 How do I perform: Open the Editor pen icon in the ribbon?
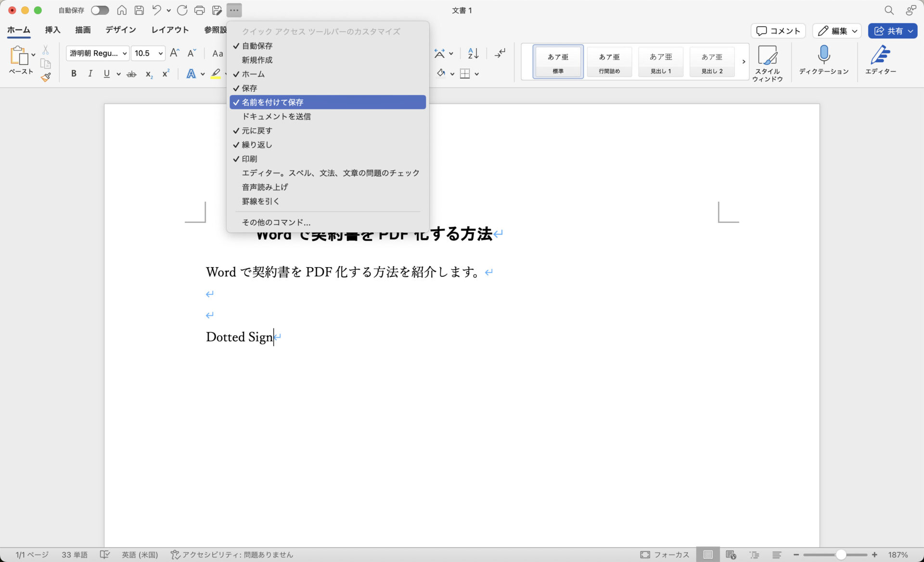coord(880,54)
